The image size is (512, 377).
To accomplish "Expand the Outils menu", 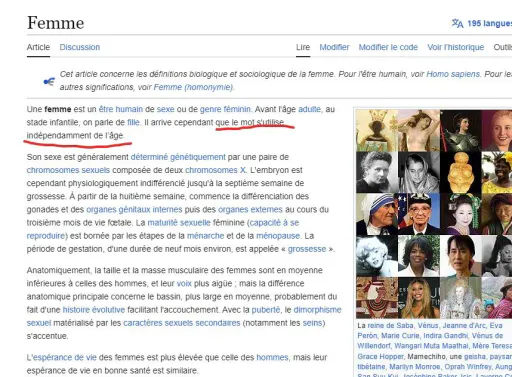I will [x=503, y=47].
